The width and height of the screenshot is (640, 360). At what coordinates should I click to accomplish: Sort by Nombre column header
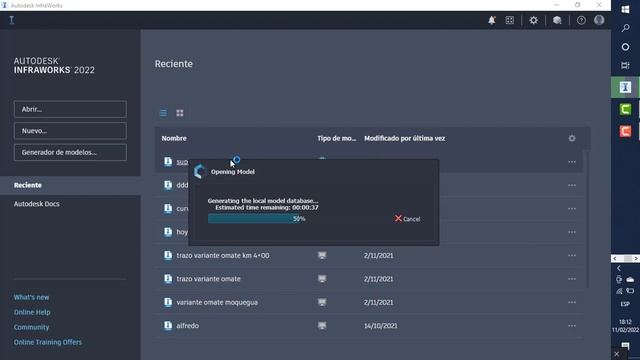point(174,138)
